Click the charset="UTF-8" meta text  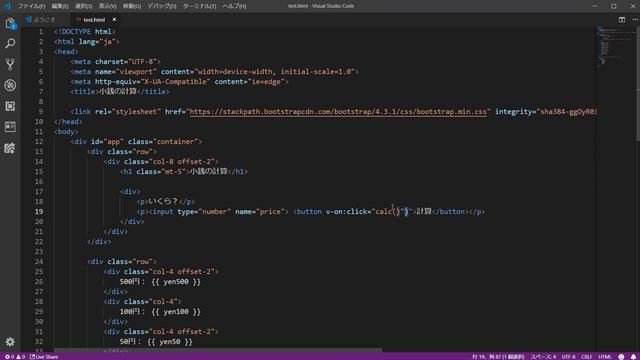(126, 62)
